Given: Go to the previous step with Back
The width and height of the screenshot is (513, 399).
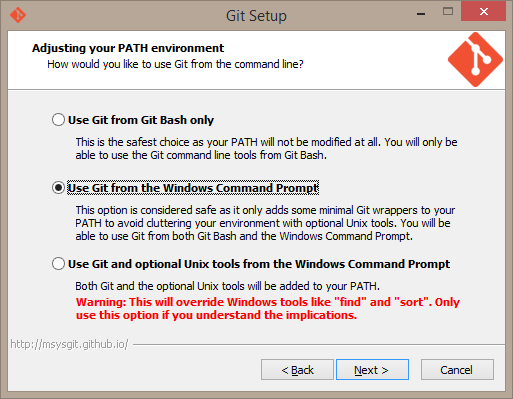Looking at the screenshot, I should click(x=297, y=370).
